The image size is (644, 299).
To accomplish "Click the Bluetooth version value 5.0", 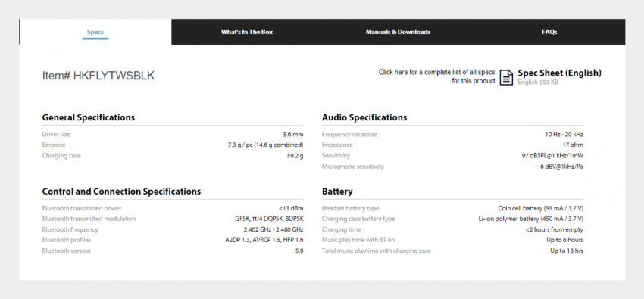I will [x=299, y=251].
